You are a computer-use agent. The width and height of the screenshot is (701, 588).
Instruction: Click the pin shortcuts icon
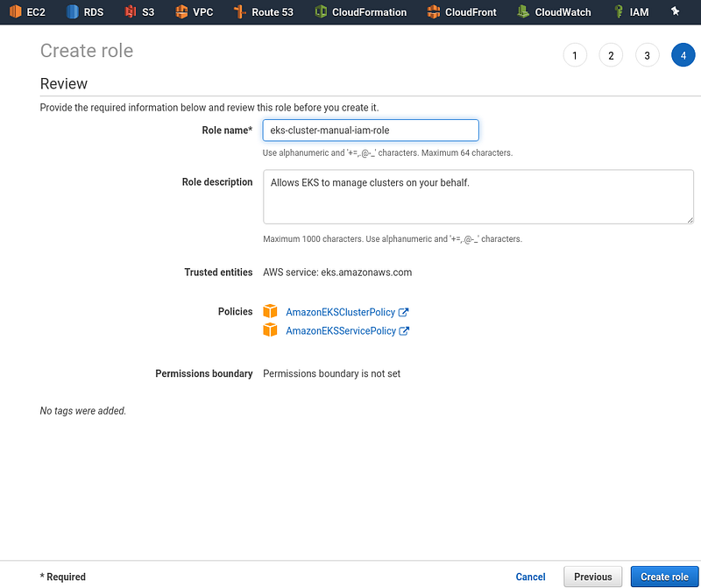(675, 11)
